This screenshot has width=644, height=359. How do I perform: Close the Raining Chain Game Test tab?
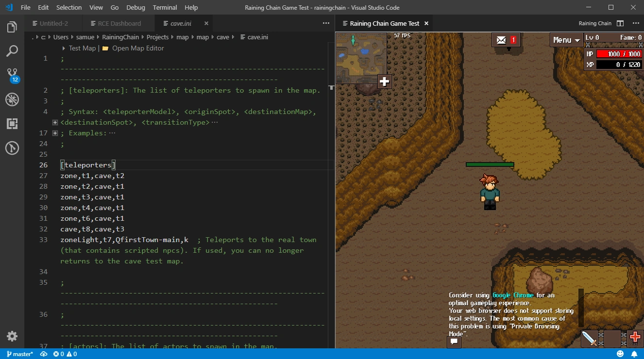click(x=426, y=23)
